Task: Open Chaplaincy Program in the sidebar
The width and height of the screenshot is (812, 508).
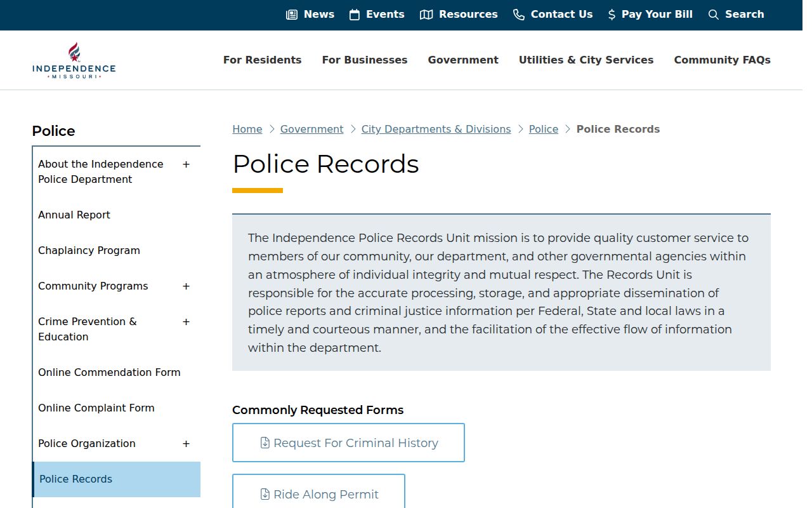Action: (89, 251)
